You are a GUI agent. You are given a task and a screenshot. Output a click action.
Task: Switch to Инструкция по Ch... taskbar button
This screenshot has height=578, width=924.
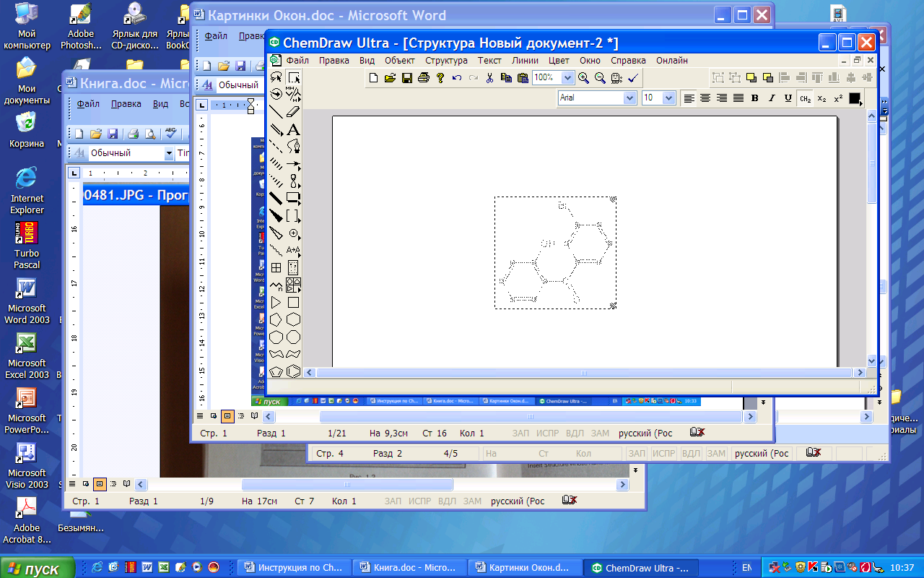295,568
